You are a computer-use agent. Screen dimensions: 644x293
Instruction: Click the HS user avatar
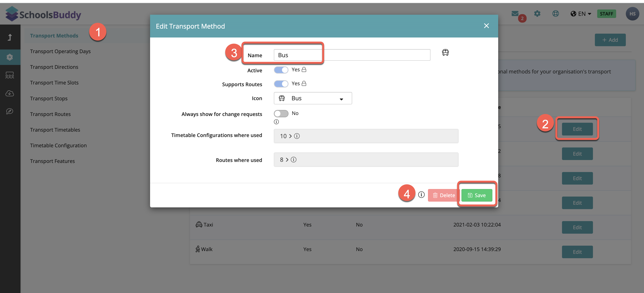pyautogui.click(x=632, y=14)
